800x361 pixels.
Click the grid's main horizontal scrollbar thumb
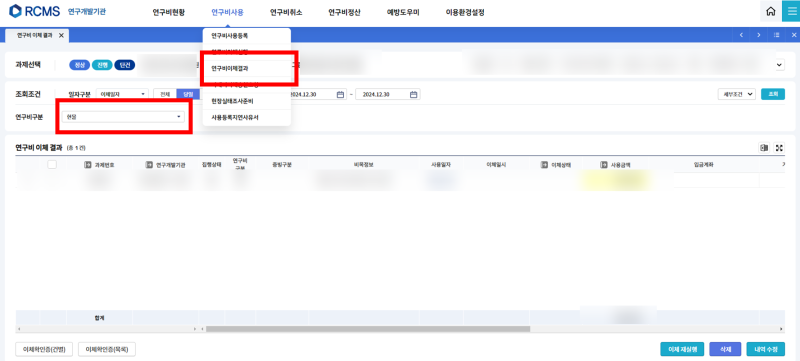pyautogui.click(x=368, y=329)
